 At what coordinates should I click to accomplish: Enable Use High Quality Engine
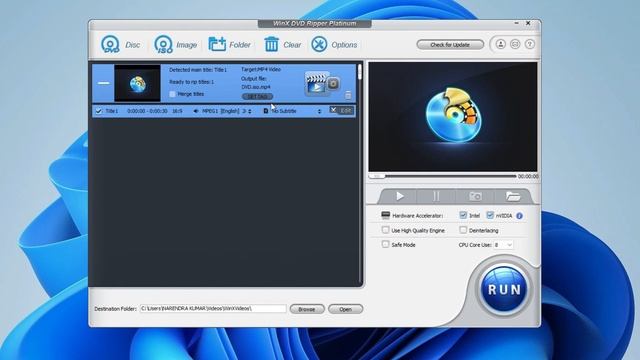pyautogui.click(x=385, y=230)
